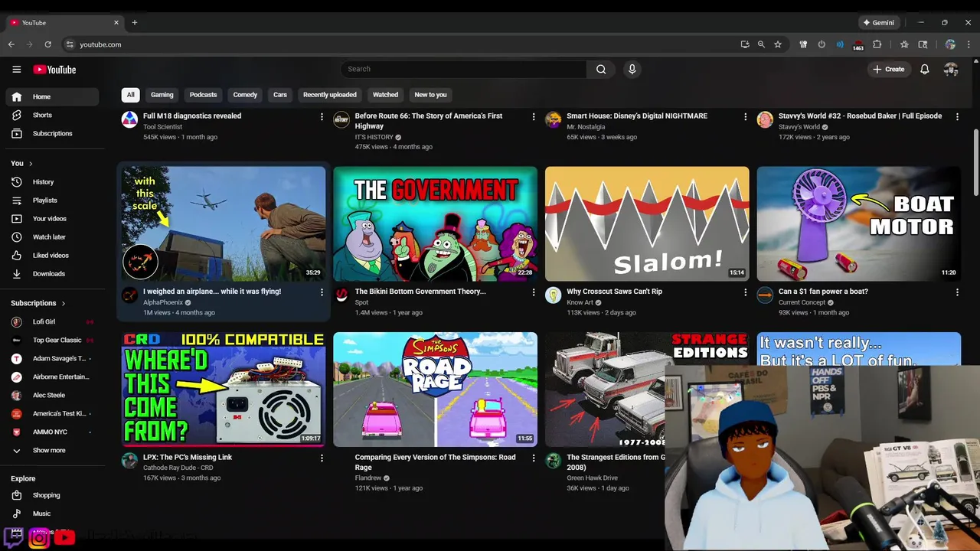Image resolution: width=980 pixels, height=551 pixels.
Task: Open notifications bell
Action: pos(925,70)
